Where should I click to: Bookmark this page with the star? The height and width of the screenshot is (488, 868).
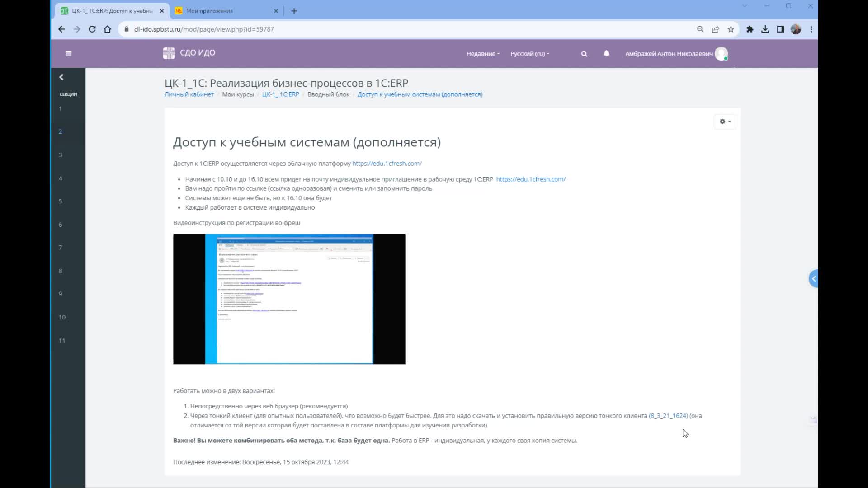click(731, 29)
